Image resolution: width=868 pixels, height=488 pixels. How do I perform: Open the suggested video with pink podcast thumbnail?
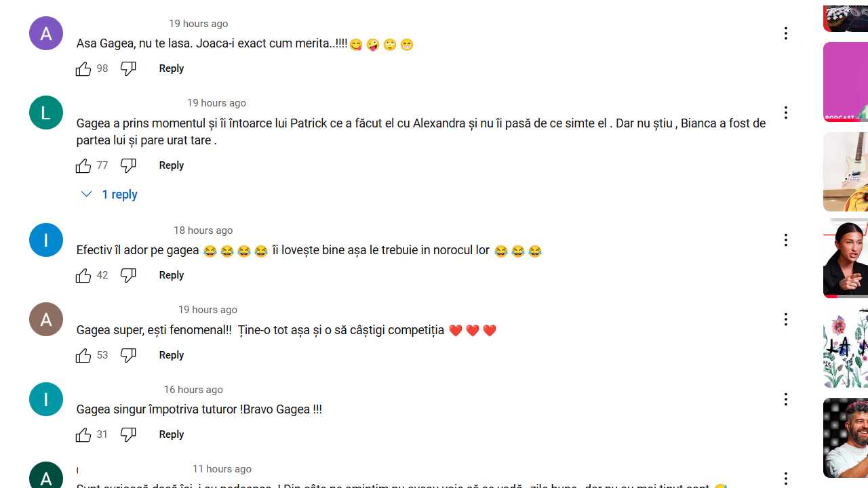pos(846,82)
